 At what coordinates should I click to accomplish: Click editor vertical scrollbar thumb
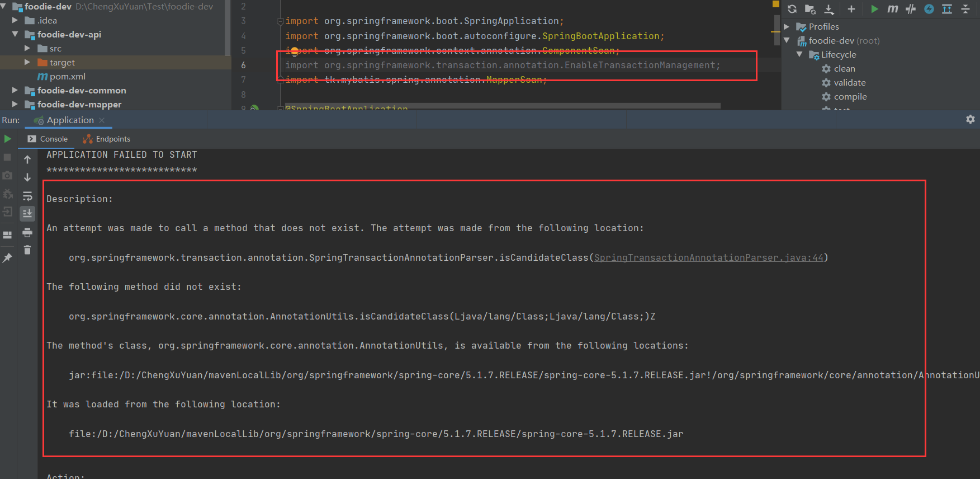pos(777,30)
